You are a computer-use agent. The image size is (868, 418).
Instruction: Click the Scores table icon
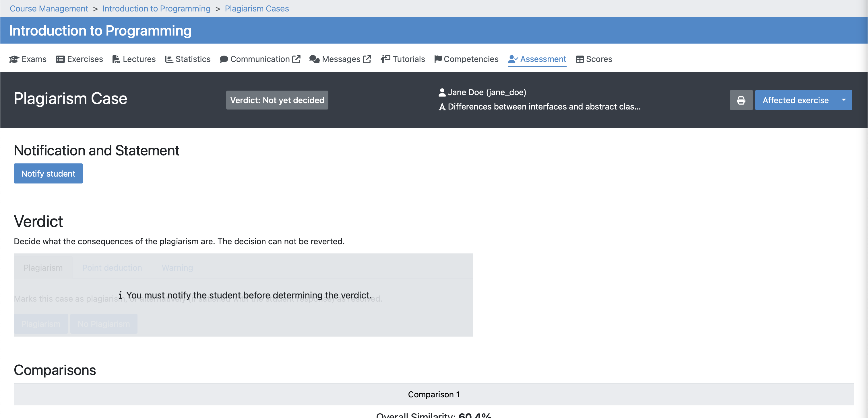point(580,59)
